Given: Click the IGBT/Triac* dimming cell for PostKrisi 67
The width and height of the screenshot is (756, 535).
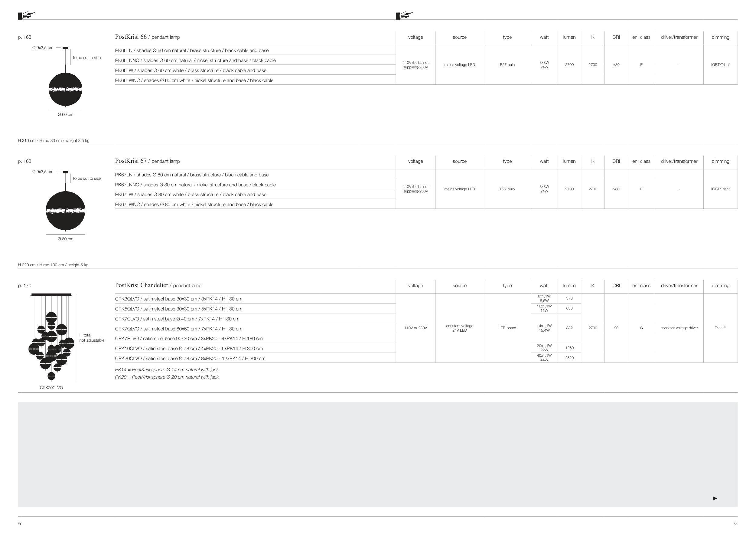Looking at the screenshot, I should [x=720, y=189].
